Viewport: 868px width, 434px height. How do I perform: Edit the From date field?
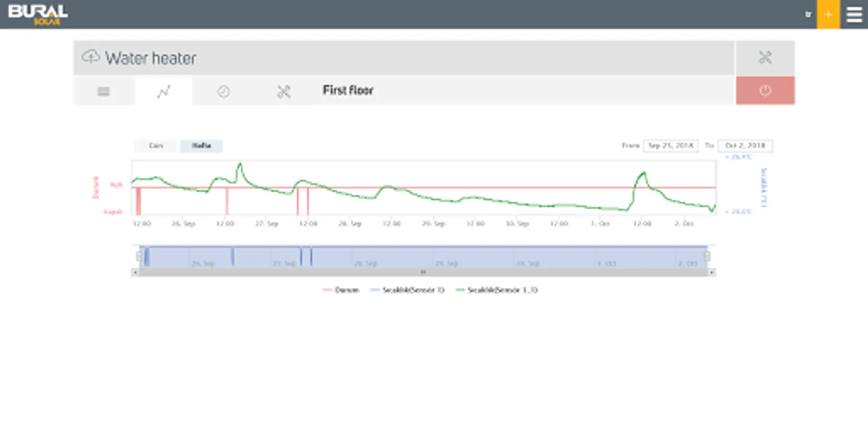tap(671, 146)
